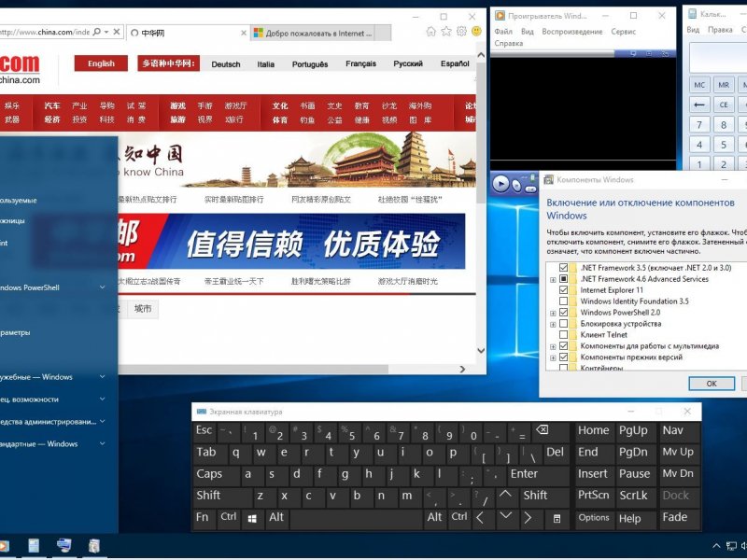Click the Windows Media Player title icon

point(500,16)
